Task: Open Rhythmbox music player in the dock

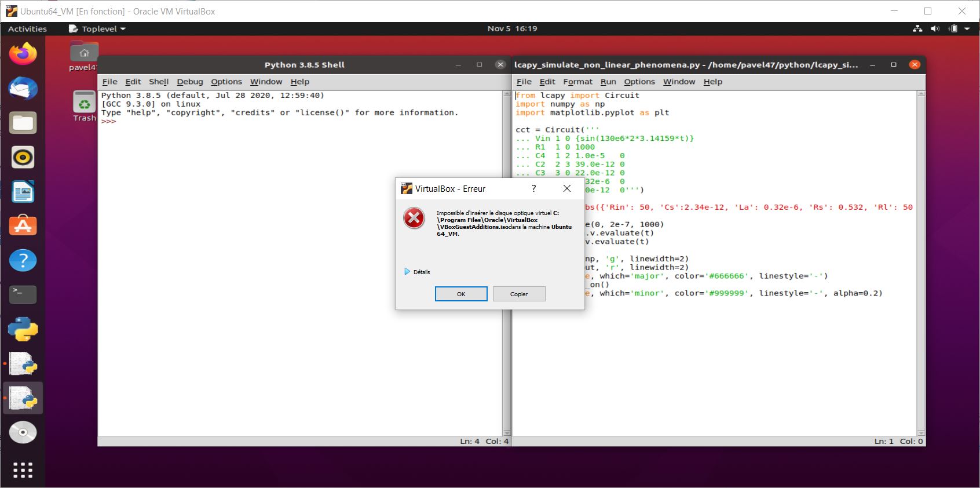Action: click(23, 157)
